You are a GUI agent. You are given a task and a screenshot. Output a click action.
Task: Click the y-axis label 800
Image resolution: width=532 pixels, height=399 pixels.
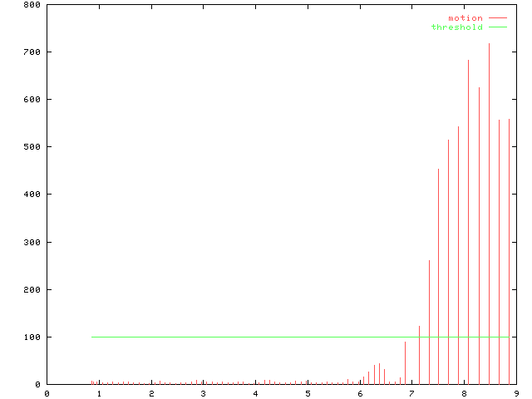tap(32, 4)
